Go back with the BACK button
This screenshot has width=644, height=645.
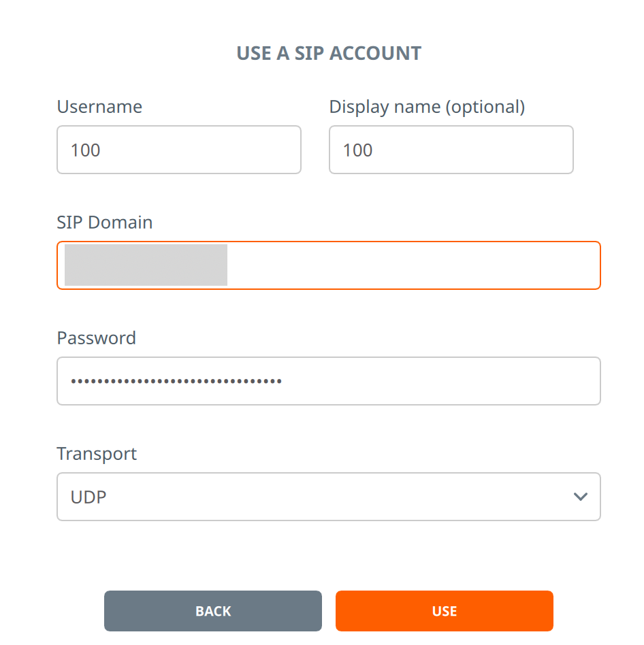point(213,611)
